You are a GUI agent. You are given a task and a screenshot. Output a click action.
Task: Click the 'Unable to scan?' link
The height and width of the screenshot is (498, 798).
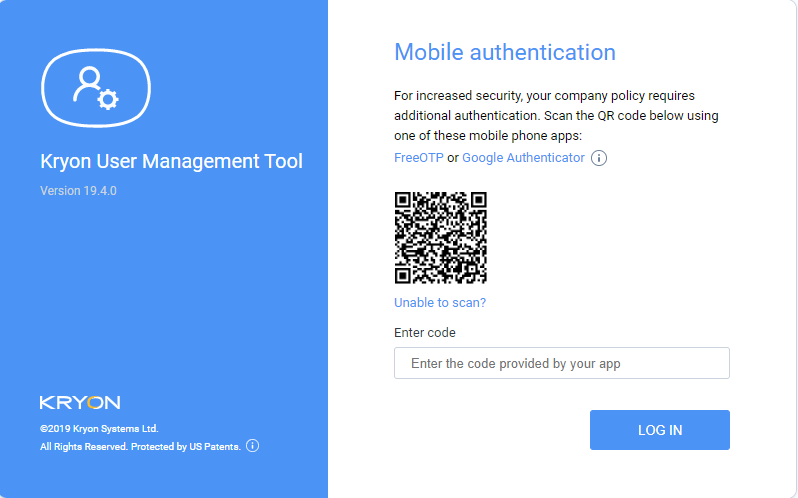[440, 303]
